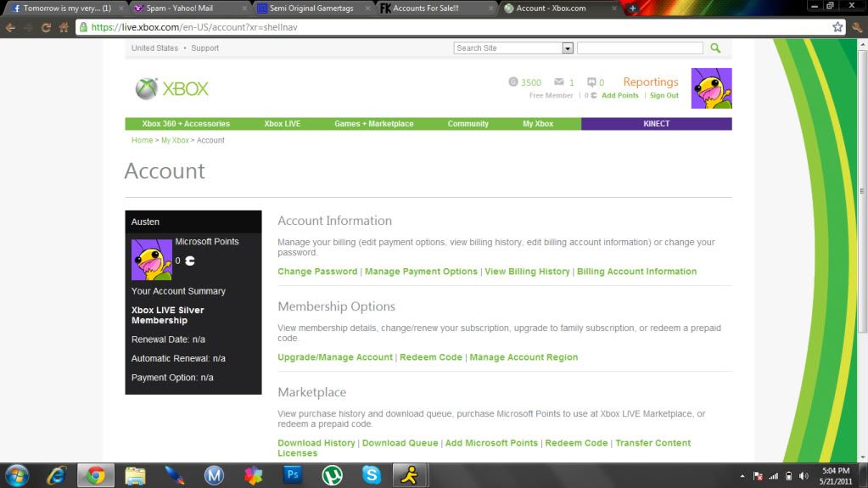The height and width of the screenshot is (488, 868).
Task: Go to My Xbox in the breadcrumb
Action: click(175, 140)
